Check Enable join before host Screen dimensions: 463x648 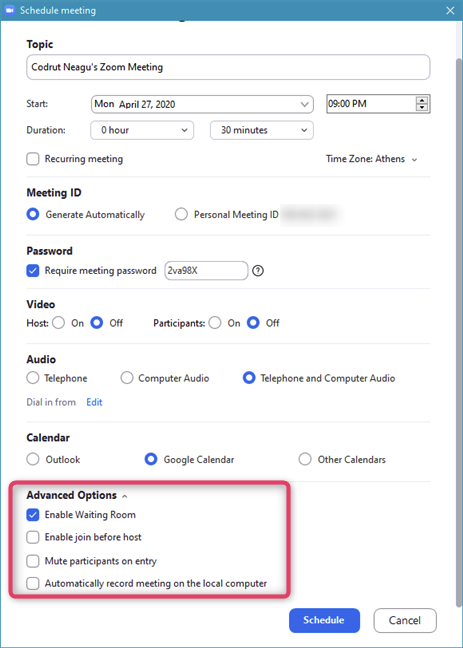33,537
